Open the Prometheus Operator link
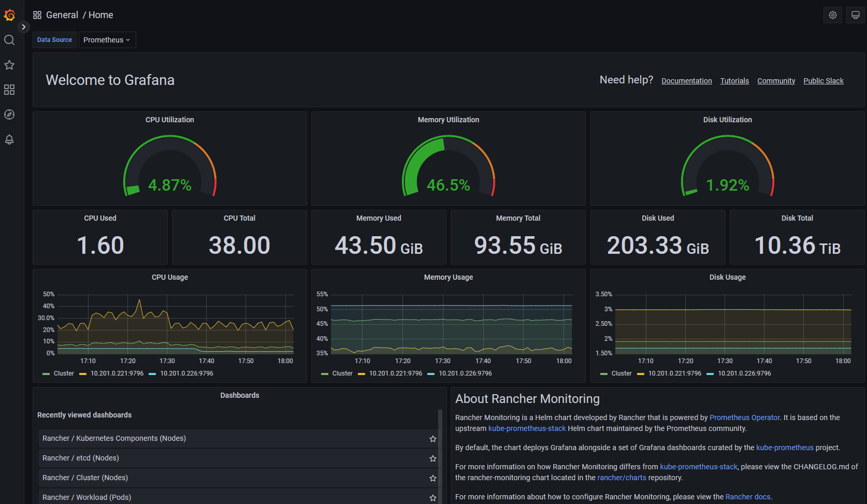This screenshot has height=504, width=867. point(744,417)
